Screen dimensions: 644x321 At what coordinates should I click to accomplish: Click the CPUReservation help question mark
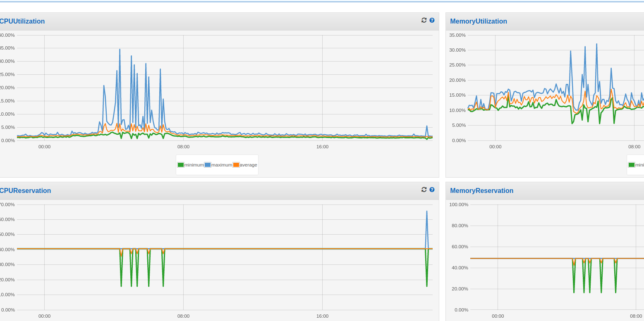click(x=432, y=190)
